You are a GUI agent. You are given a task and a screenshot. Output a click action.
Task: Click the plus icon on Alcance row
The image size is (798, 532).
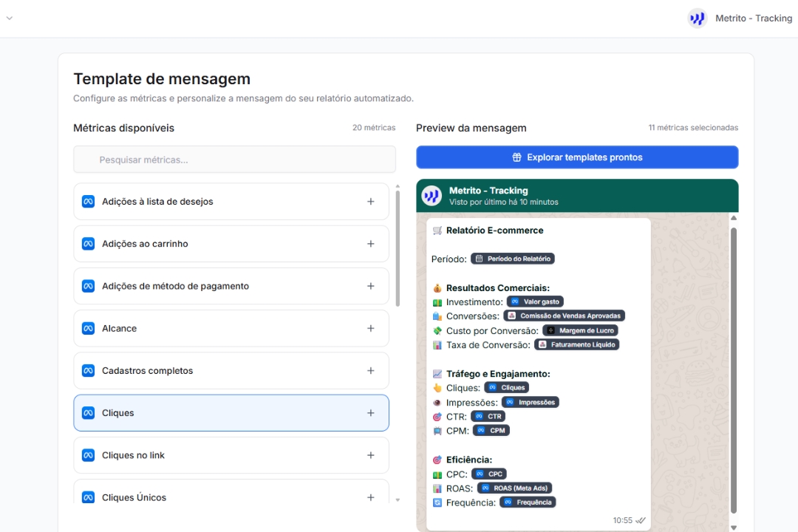click(x=370, y=328)
